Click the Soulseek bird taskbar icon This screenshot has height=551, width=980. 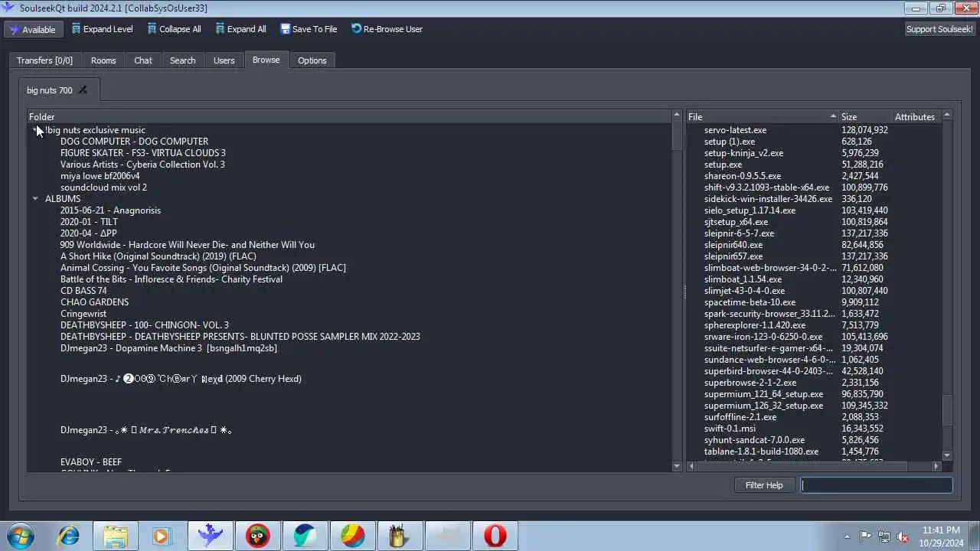pyautogui.click(x=210, y=536)
